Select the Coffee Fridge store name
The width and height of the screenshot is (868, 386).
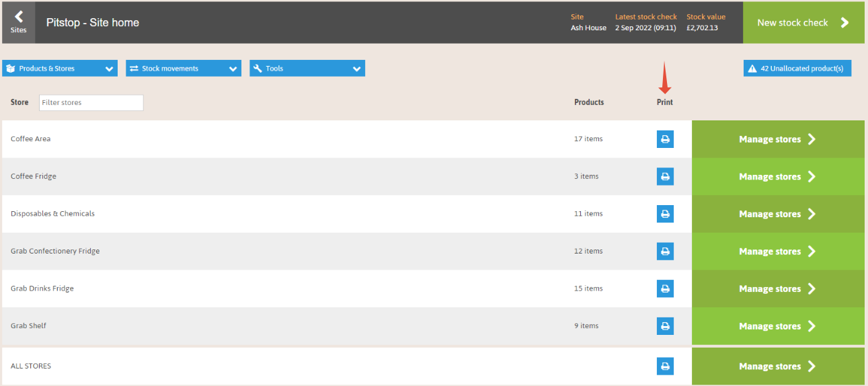click(34, 176)
